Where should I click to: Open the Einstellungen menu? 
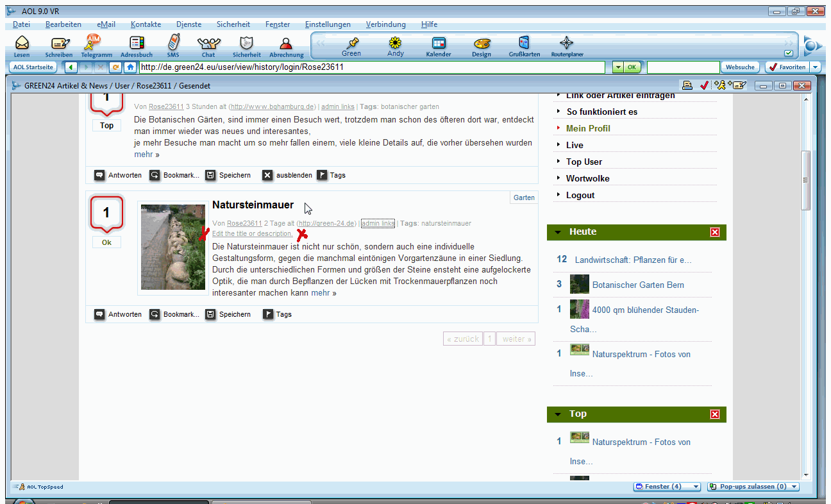(x=328, y=24)
